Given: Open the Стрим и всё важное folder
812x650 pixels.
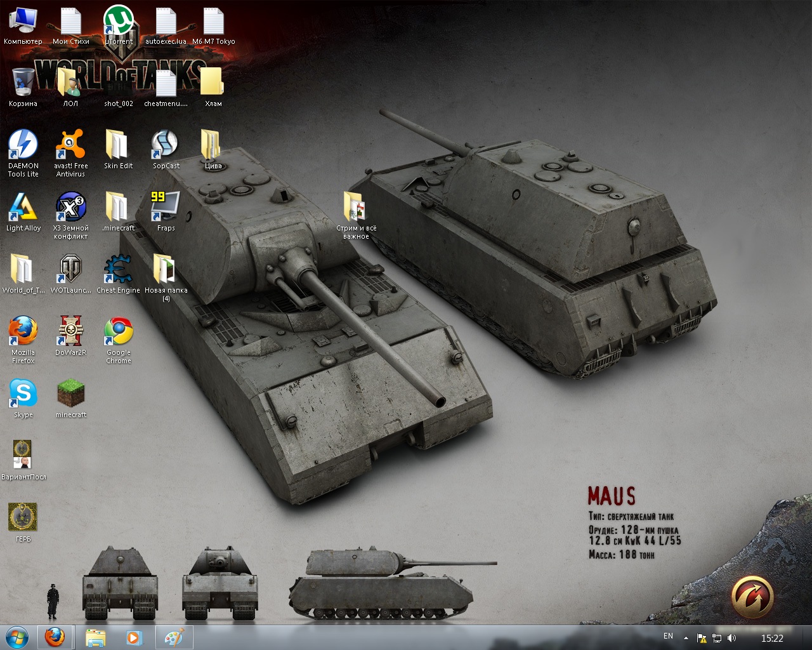Looking at the screenshot, I should pyautogui.click(x=356, y=216).
